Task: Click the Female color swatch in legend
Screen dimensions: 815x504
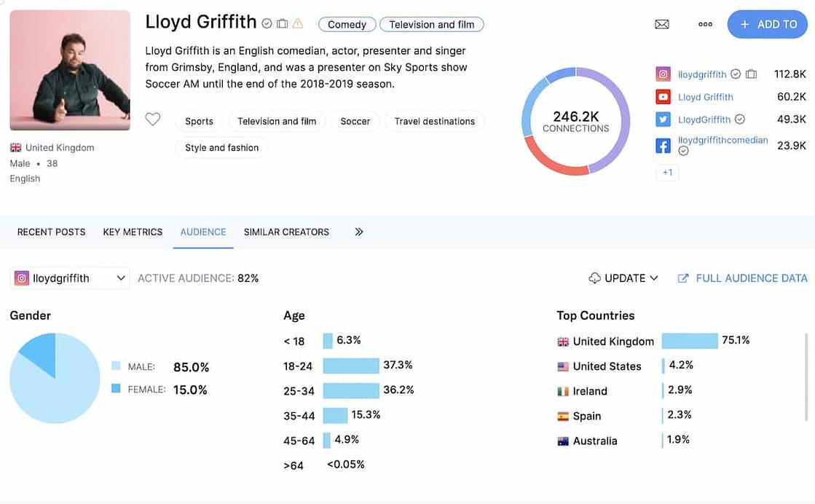Action: (116, 389)
